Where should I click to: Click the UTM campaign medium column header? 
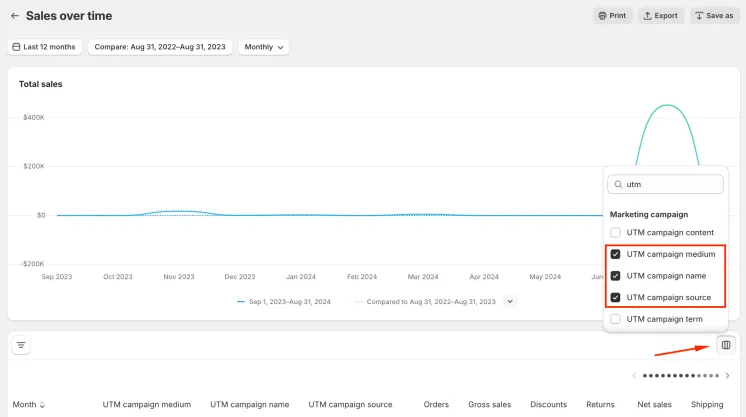[147, 405]
